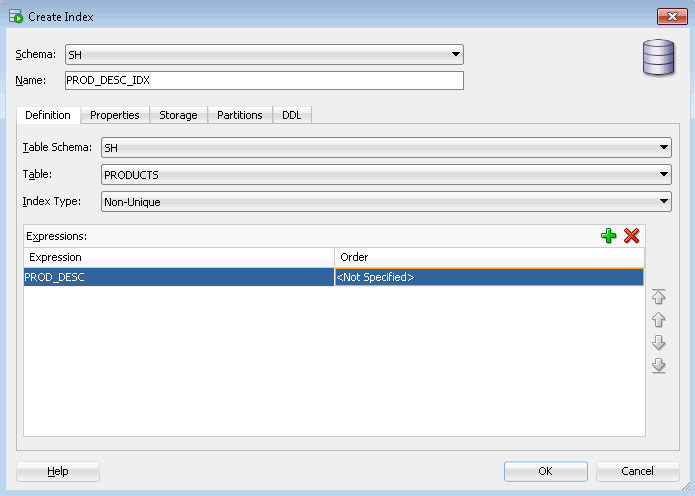
Task: Click the green plus add expression icon
Action: click(609, 236)
